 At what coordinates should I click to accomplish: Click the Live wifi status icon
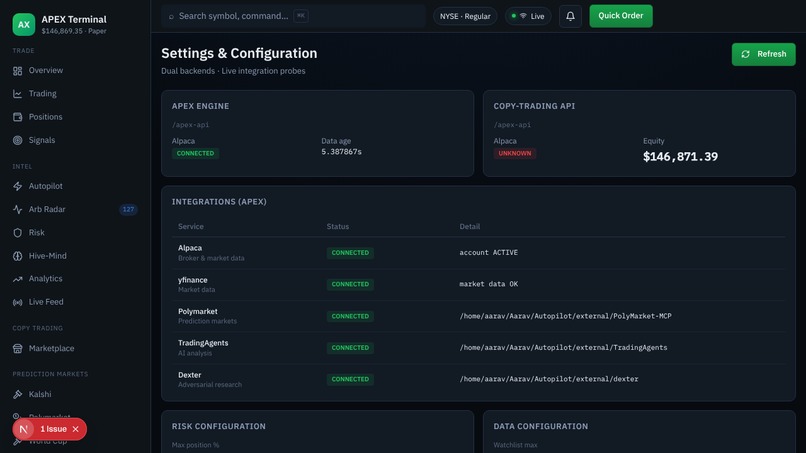pyautogui.click(x=523, y=16)
